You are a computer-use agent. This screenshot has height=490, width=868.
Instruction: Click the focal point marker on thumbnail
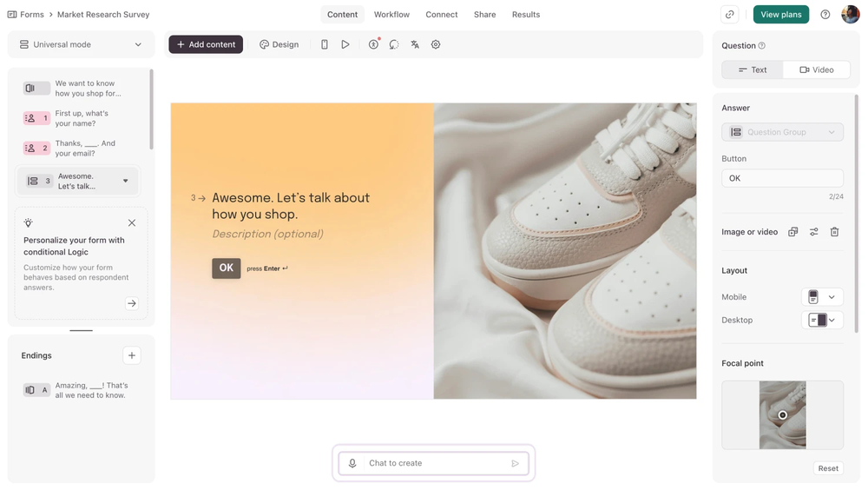coord(782,415)
